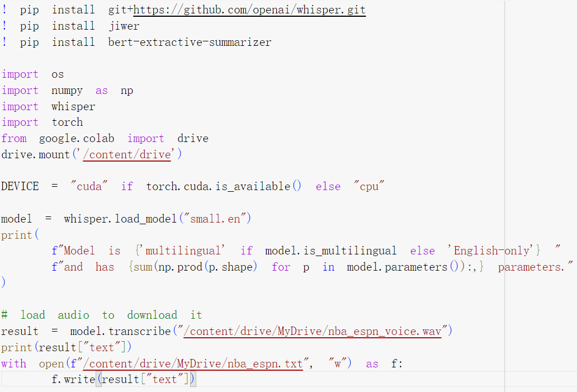
Task: Click 'Model is' in the f-string
Action: (x=92, y=251)
